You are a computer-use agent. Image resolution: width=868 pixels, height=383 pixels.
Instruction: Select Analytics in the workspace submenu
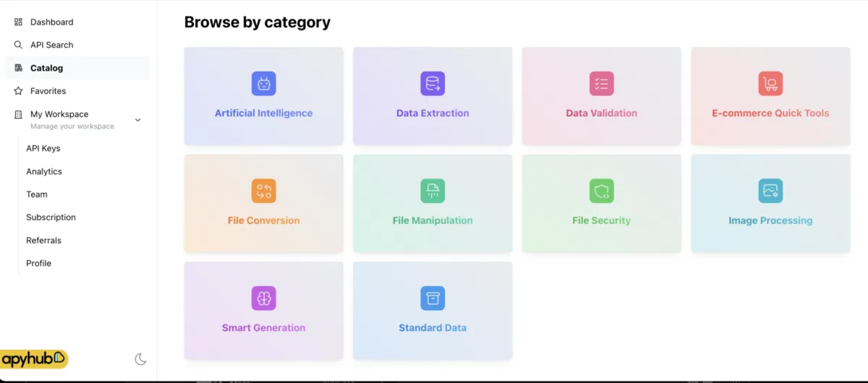pos(44,171)
